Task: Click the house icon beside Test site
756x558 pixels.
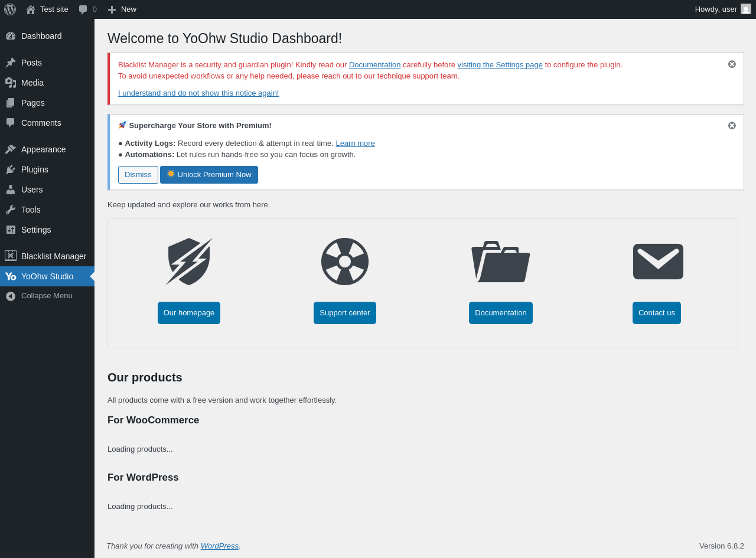Action: click(x=31, y=9)
